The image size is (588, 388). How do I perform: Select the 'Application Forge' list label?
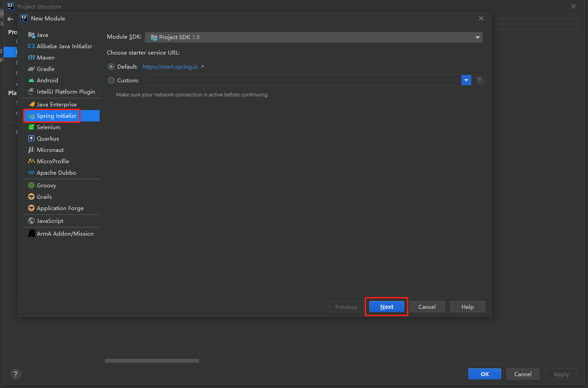(60, 208)
